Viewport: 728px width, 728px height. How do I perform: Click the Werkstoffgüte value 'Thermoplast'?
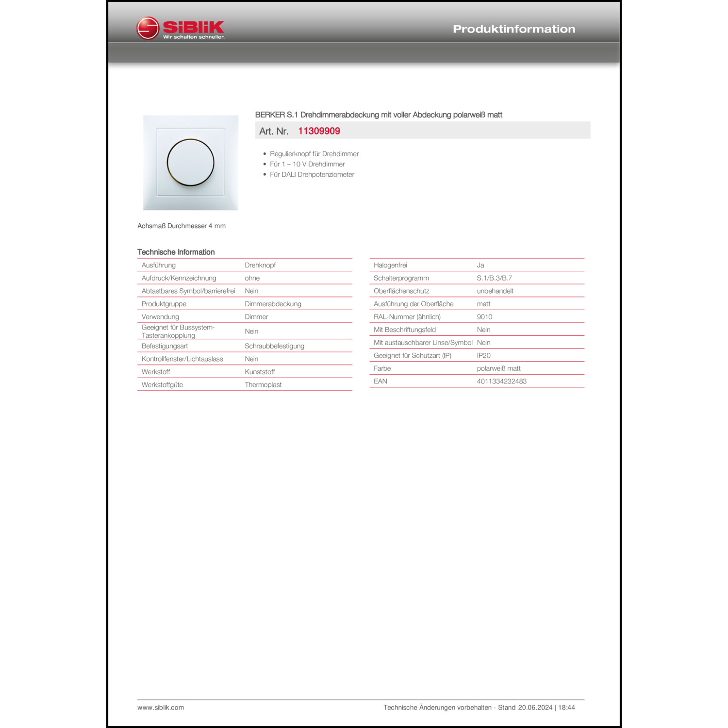(263, 384)
